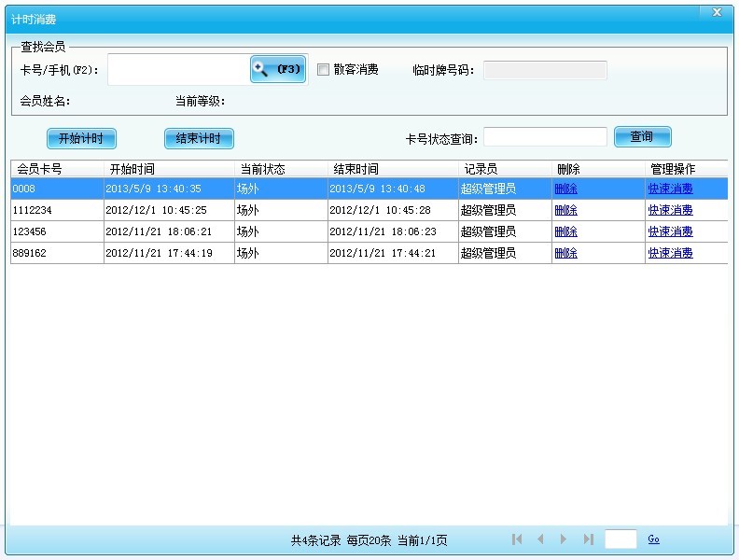
Task: Click end time 2013/5/9 13:40:48
Action: click(x=377, y=189)
